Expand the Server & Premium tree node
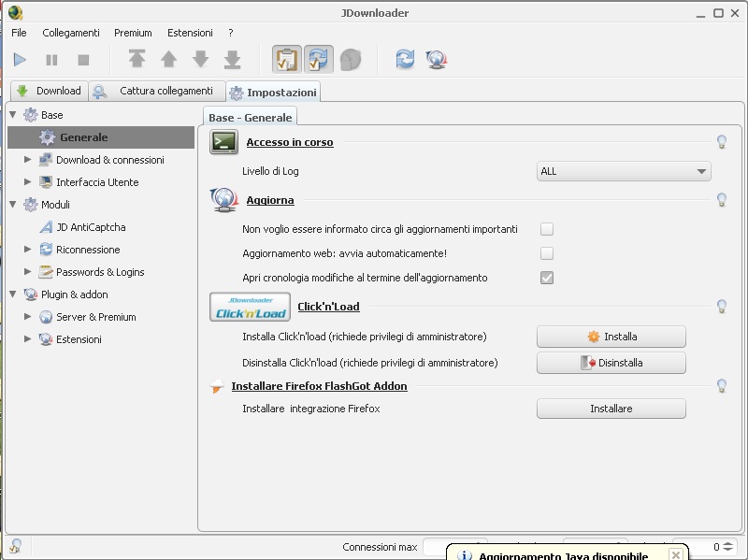 pyautogui.click(x=28, y=317)
